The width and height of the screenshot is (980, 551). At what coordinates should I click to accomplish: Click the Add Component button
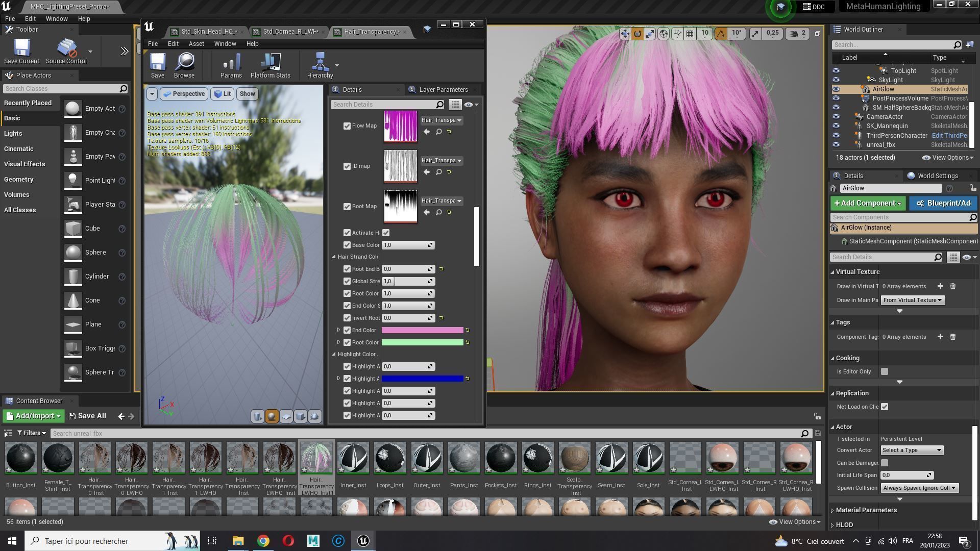[867, 204]
